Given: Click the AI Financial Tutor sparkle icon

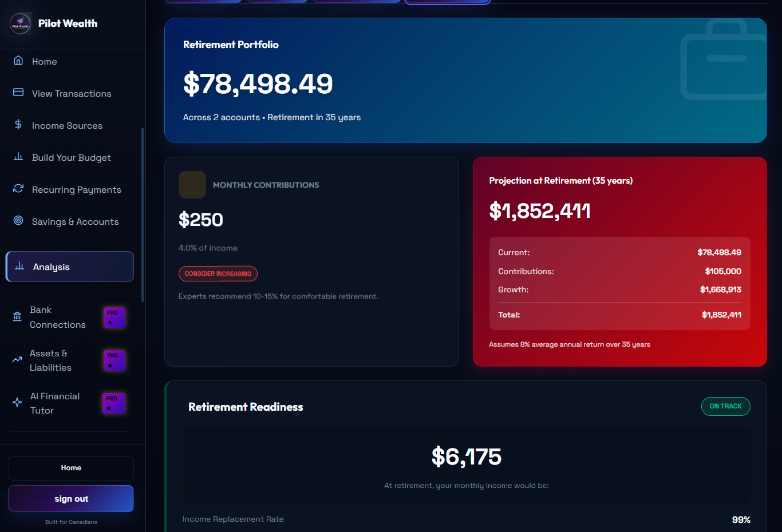Looking at the screenshot, I should [17, 403].
